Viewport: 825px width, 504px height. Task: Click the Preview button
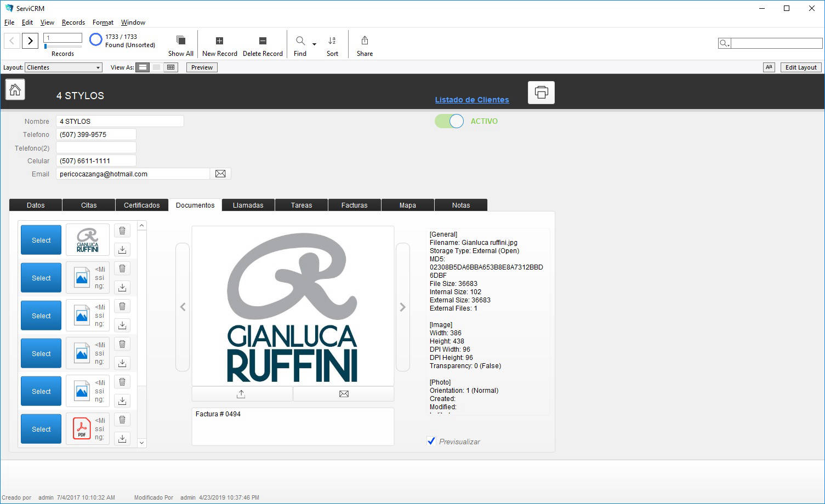click(202, 67)
